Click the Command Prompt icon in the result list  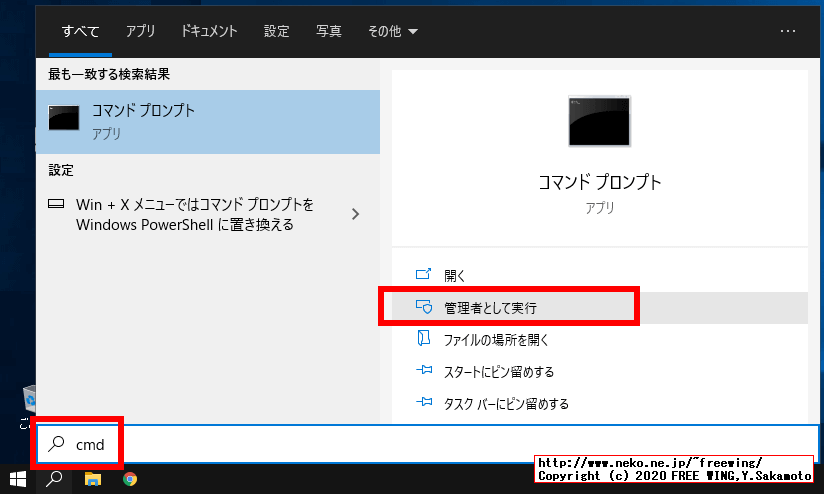pyautogui.click(x=64, y=118)
